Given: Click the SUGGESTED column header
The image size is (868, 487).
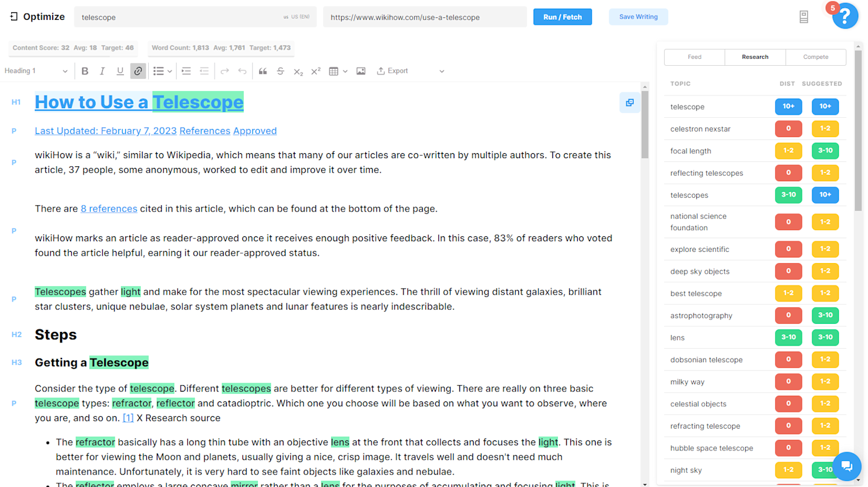Looking at the screenshot, I should (822, 84).
